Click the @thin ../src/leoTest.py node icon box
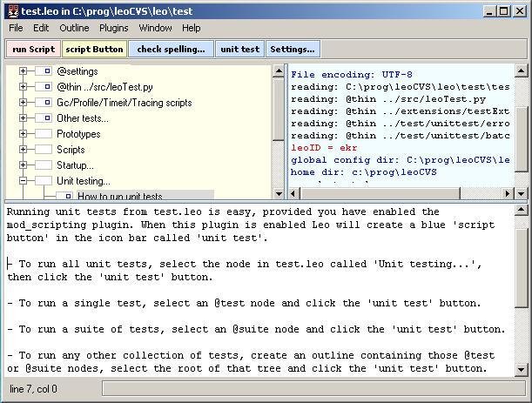The width and height of the screenshot is (532, 403). tap(44, 86)
